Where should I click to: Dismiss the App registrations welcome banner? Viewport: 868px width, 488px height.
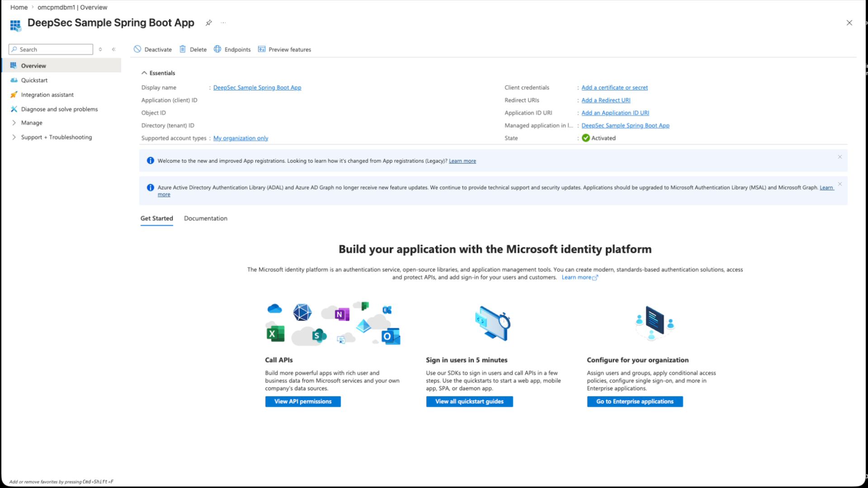[x=840, y=157]
